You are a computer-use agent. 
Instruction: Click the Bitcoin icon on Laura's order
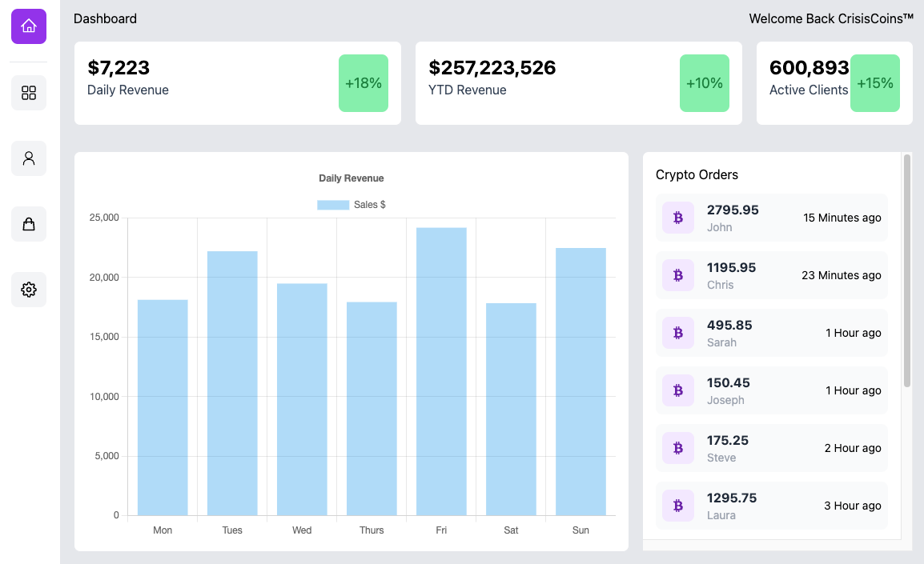point(678,506)
